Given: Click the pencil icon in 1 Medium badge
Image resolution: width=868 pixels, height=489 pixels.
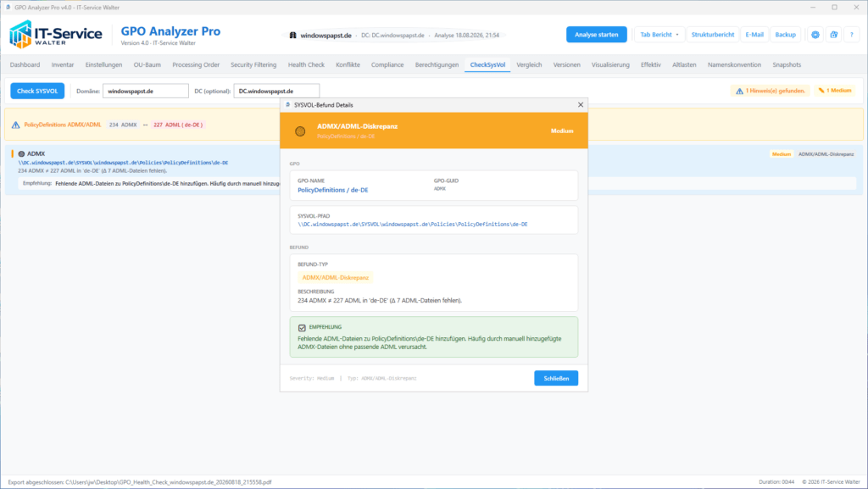Looking at the screenshot, I should pos(821,90).
